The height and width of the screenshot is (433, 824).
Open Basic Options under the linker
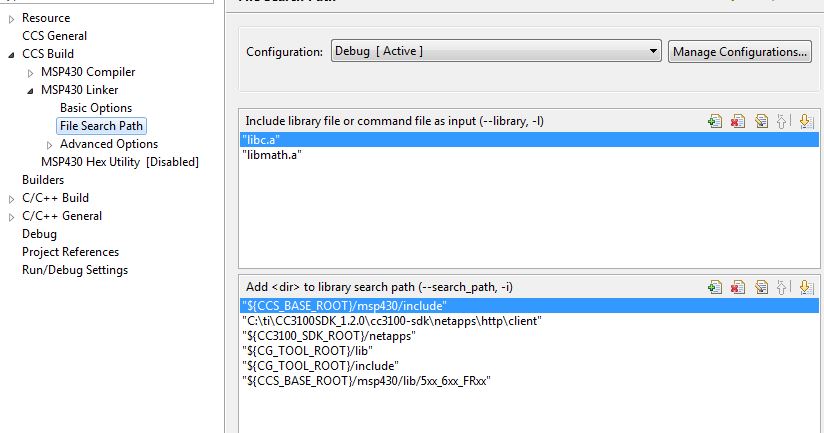point(96,108)
